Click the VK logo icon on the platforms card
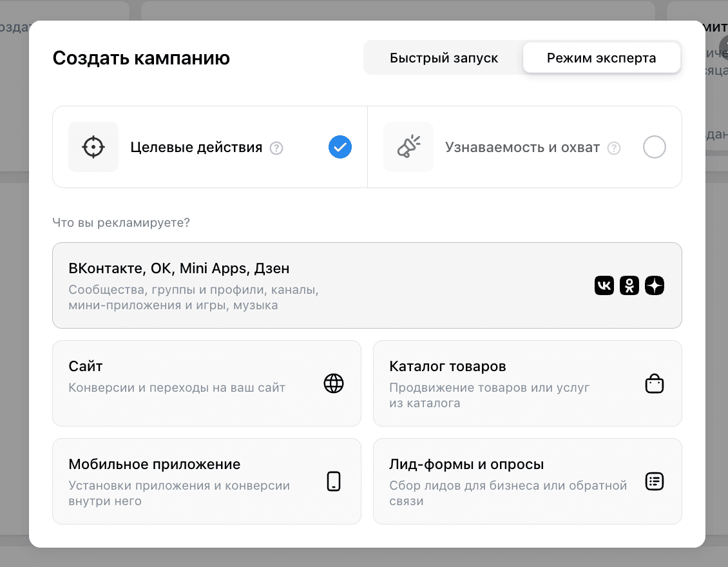The height and width of the screenshot is (567, 728). pos(604,285)
